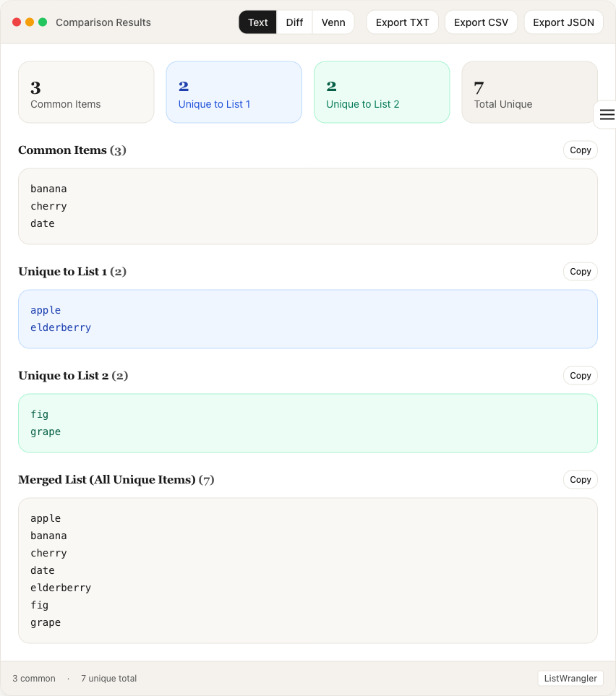616x696 pixels.
Task: Select elderberry in the Unique to List 1 box
Action: tap(61, 327)
